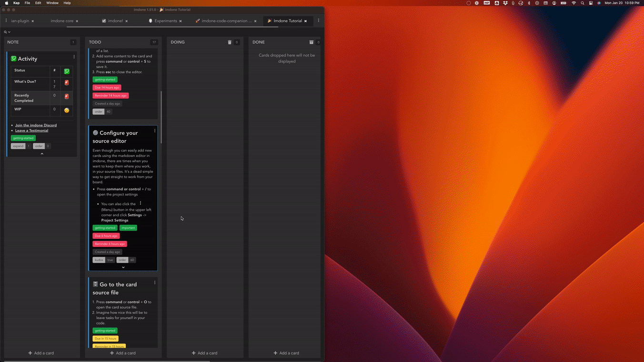Open the kebab menu on the Go to the card source file card
Image resolution: width=644 pixels, height=362 pixels.
154,282
